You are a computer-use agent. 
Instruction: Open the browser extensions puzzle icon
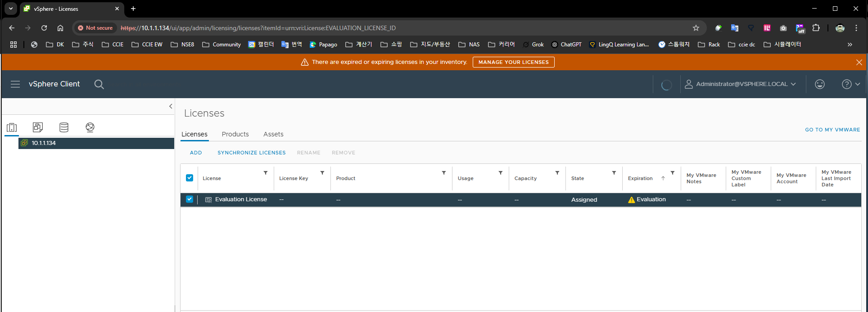coord(816,28)
